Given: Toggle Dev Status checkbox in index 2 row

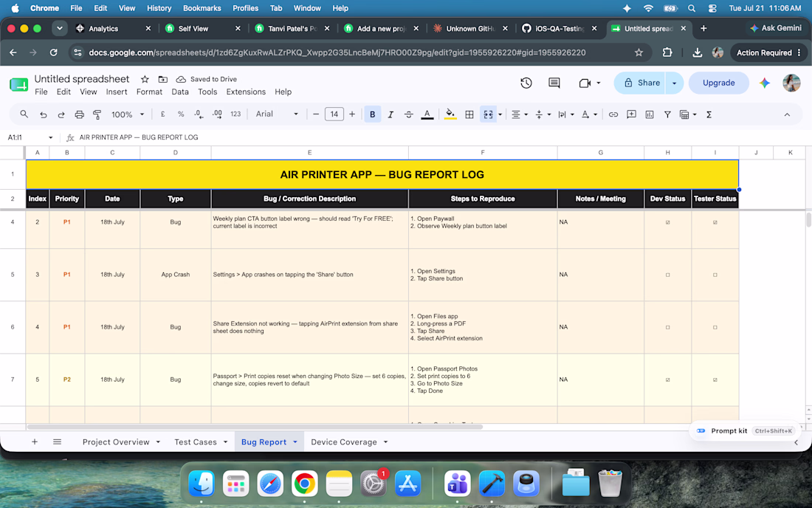Looking at the screenshot, I should pos(667,222).
